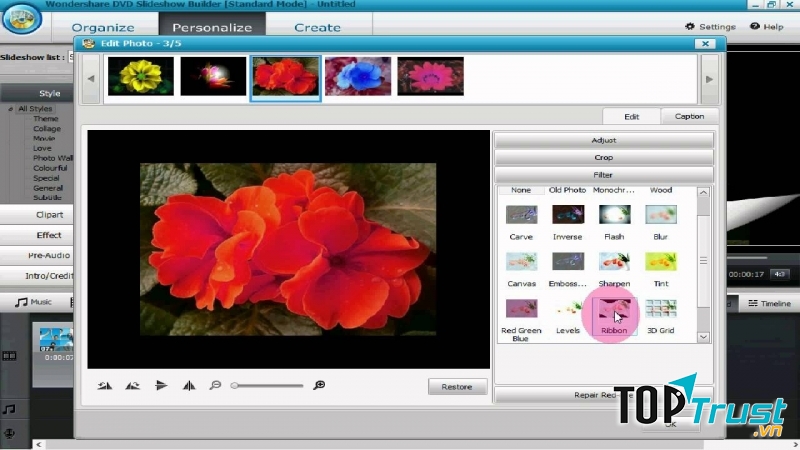Show previous photos with left arrow
800x450 pixels.
[91, 79]
